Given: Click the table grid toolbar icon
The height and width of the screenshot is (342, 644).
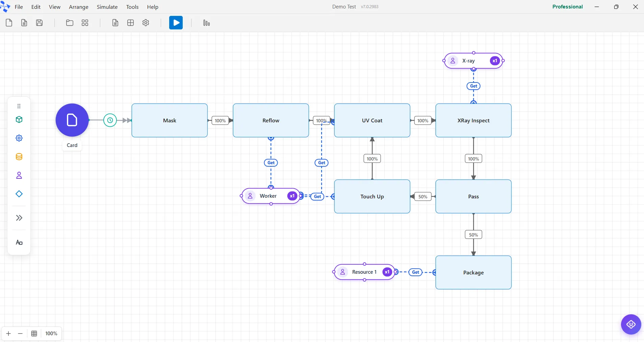Looking at the screenshot, I should 131,23.
